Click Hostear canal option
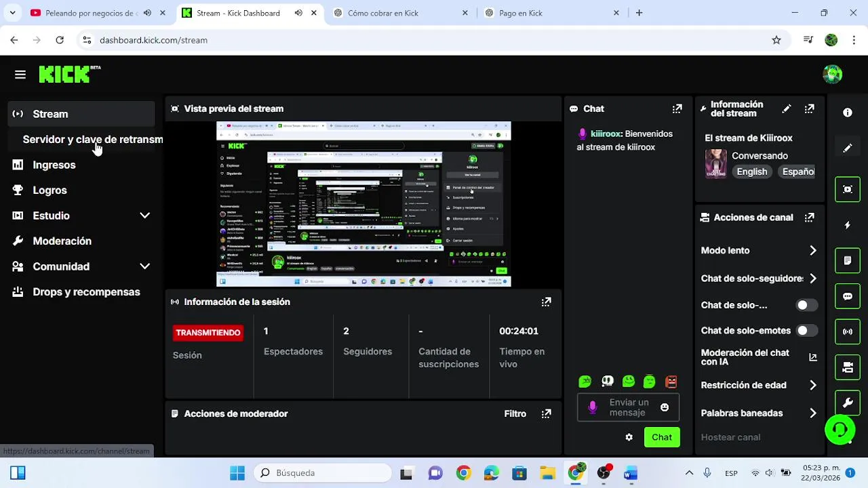868x488 pixels. pos(730,437)
